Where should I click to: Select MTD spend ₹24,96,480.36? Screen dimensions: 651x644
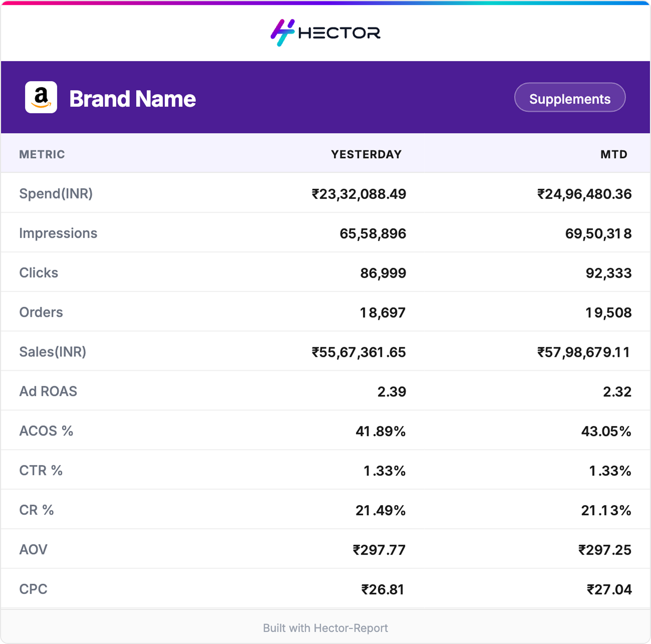[x=585, y=194]
